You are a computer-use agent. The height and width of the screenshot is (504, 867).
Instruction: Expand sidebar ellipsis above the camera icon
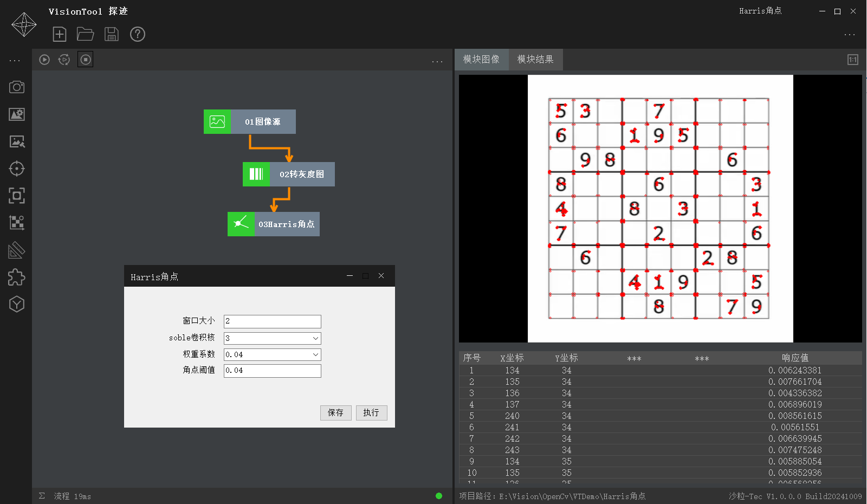[15, 61]
